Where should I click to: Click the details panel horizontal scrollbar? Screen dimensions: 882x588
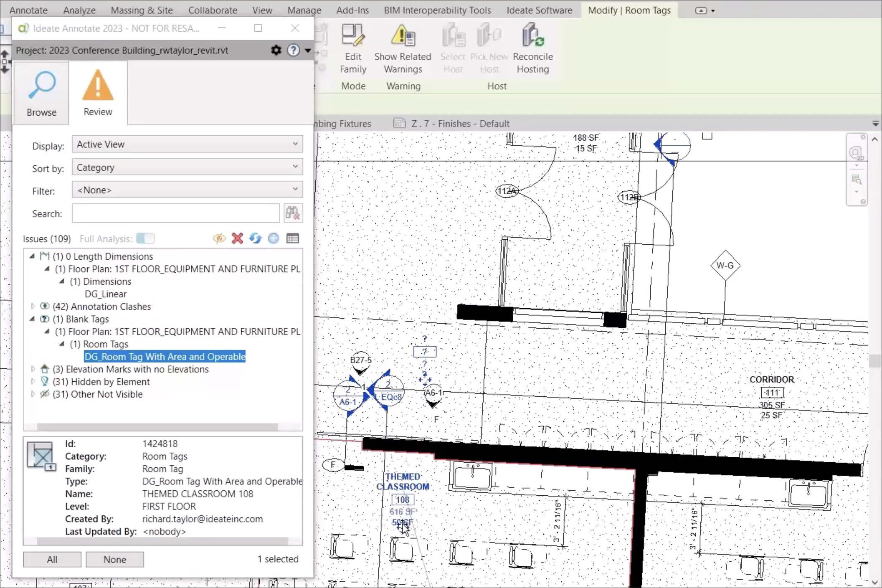pos(162,541)
